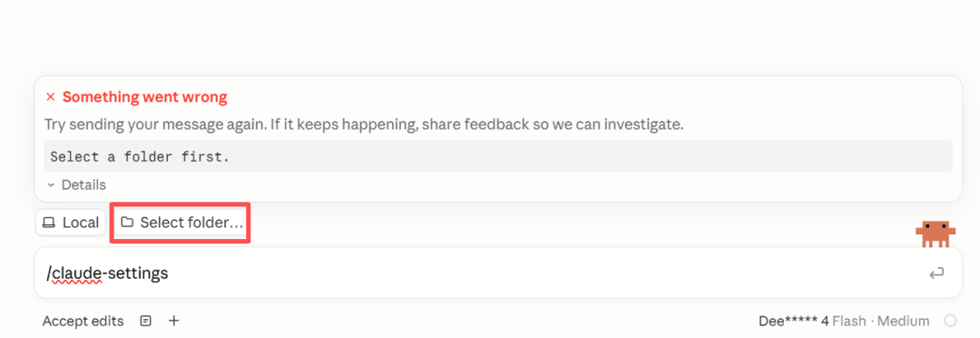Click the 'Select a folder first.' code block
The height and width of the screenshot is (338, 980).
click(x=498, y=156)
